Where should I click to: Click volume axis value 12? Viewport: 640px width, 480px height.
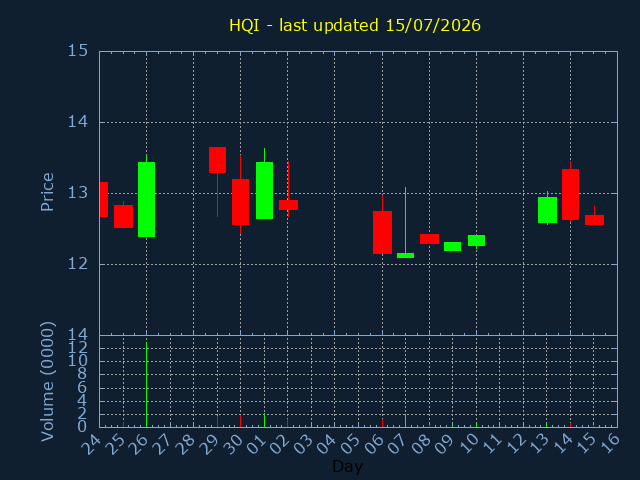coord(78,348)
